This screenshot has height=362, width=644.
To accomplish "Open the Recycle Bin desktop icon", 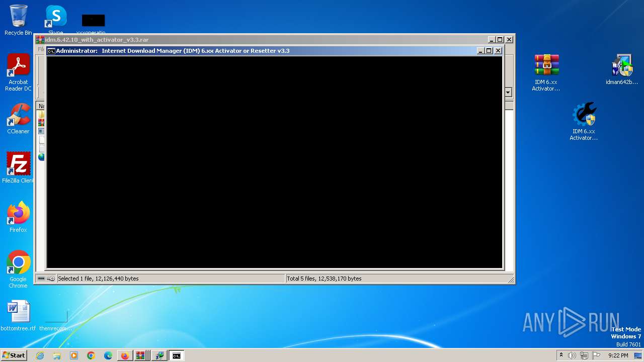I will point(18,20).
